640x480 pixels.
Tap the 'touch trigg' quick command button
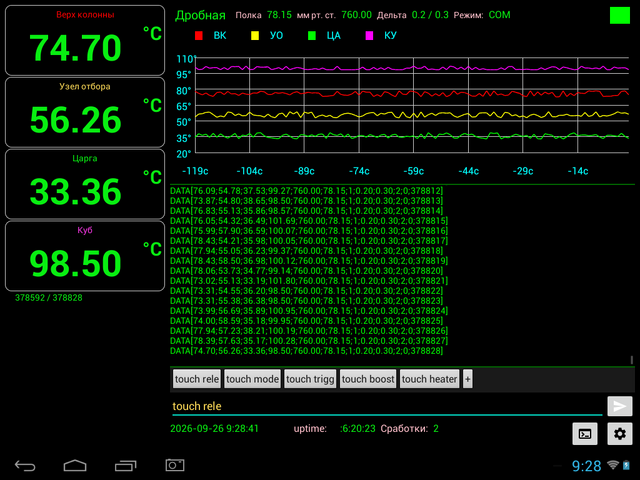pos(310,379)
